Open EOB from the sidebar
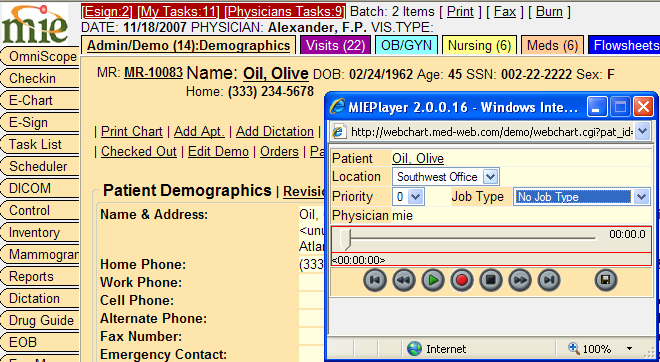The height and width of the screenshot is (362, 660). [40, 342]
